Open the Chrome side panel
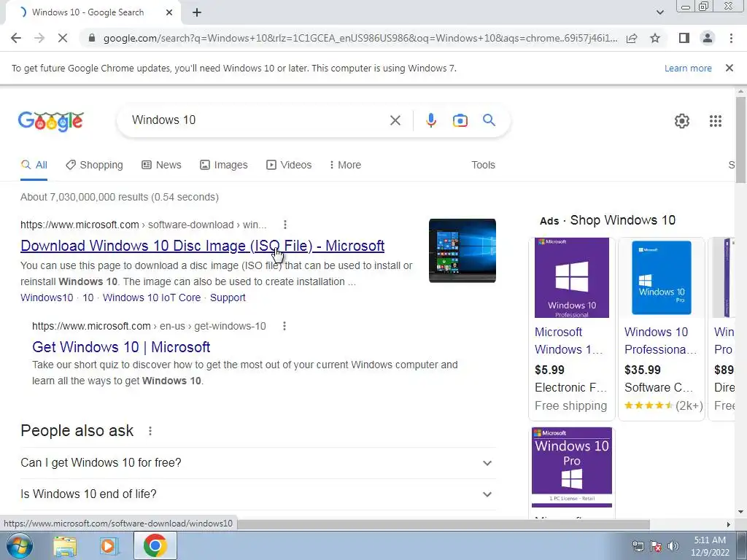This screenshot has width=747, height=560. coord(684,38)
